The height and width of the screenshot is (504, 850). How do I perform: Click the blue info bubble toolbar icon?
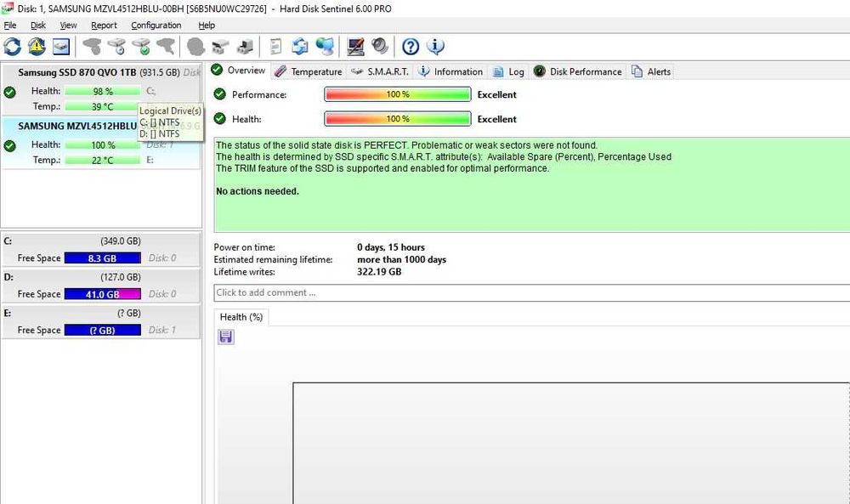coord(435,47)
